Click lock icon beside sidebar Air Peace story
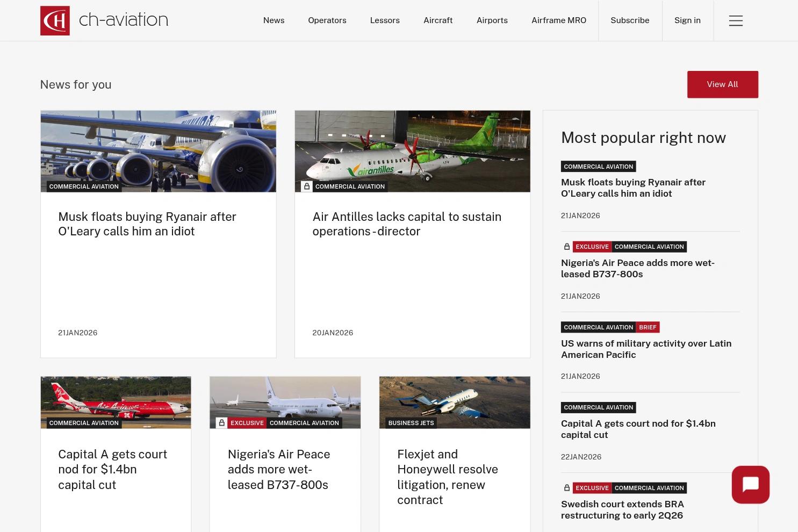Screen dimensions: 798x532 [x=566, y=247]
